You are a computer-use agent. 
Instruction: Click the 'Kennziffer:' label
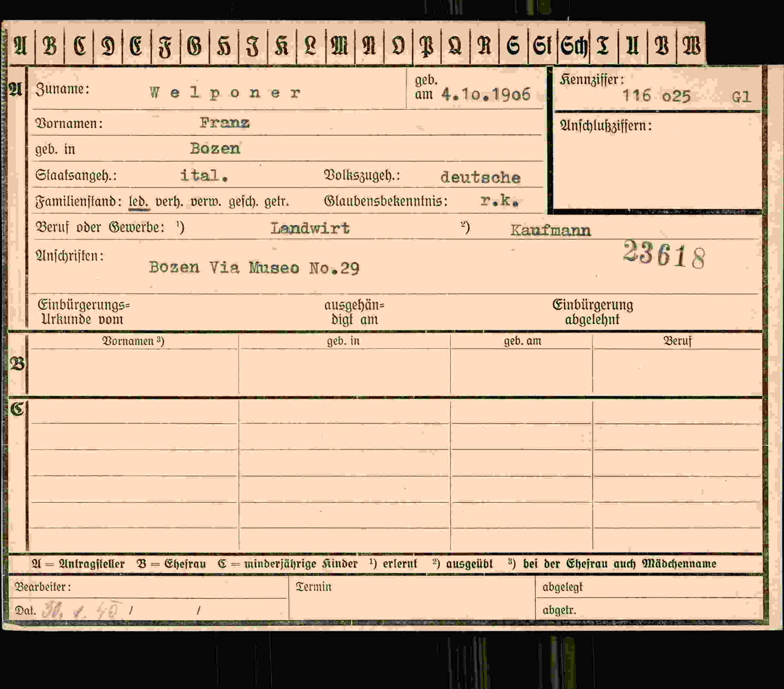[x=592, y=80]
